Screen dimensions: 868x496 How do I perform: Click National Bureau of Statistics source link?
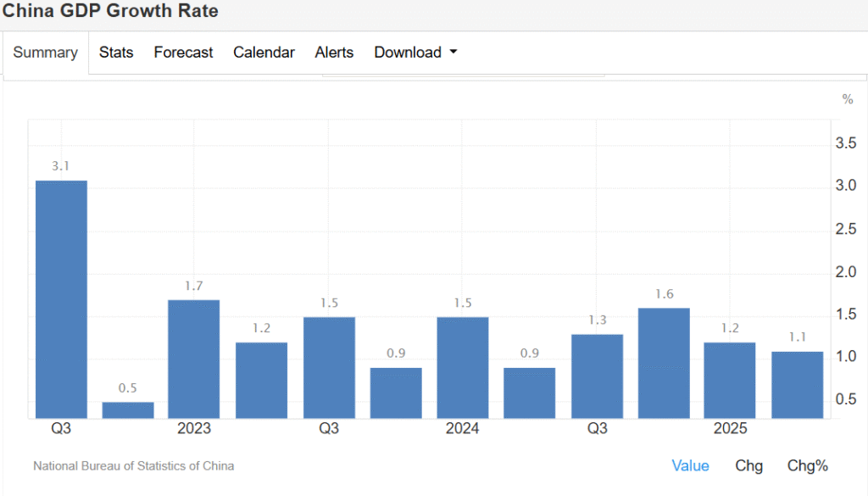[x=133, y=465]
